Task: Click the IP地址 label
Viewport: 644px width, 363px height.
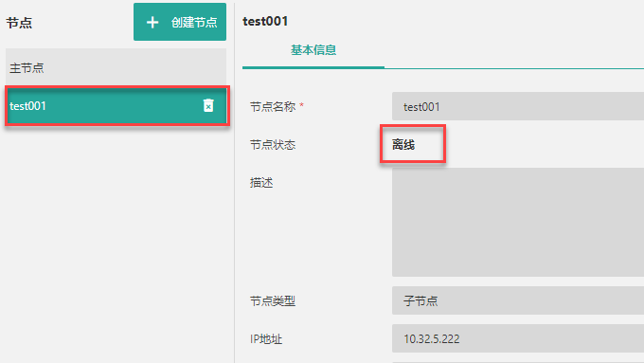Action: (266, 339)
